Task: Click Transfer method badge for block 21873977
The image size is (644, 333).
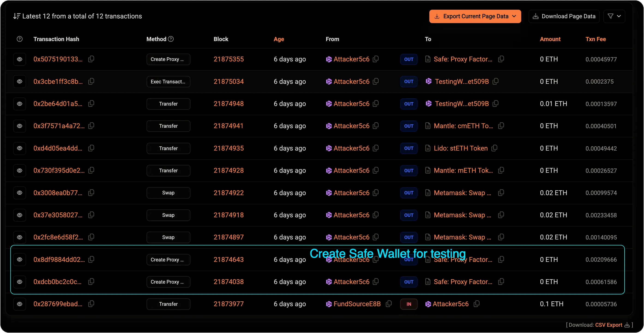Action: click(168, 304)
